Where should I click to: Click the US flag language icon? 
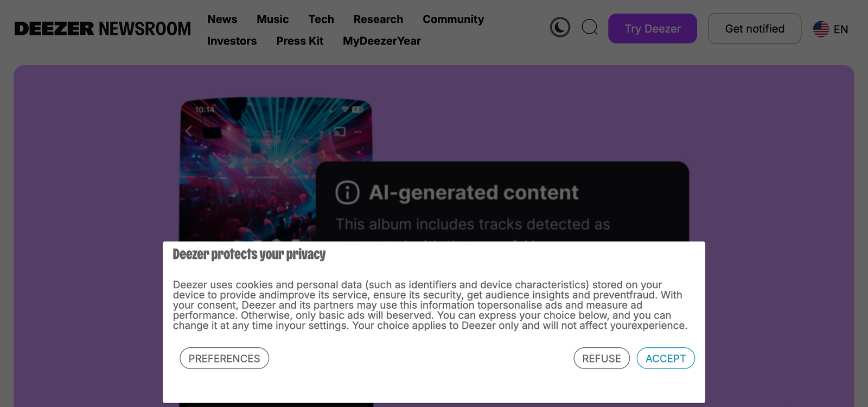pos(821,29)
